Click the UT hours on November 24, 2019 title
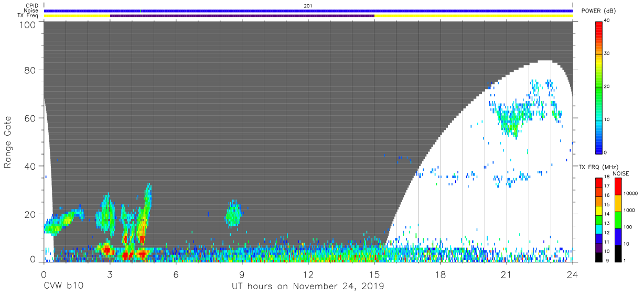Viewport: 644px width, 297px height. [308, 287]
